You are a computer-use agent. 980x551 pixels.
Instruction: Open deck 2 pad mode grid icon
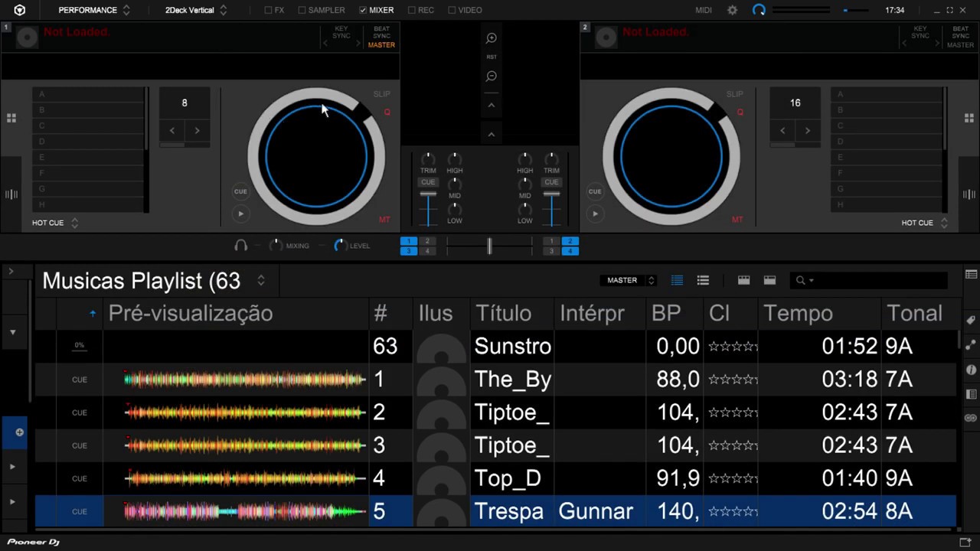(969, 118)
